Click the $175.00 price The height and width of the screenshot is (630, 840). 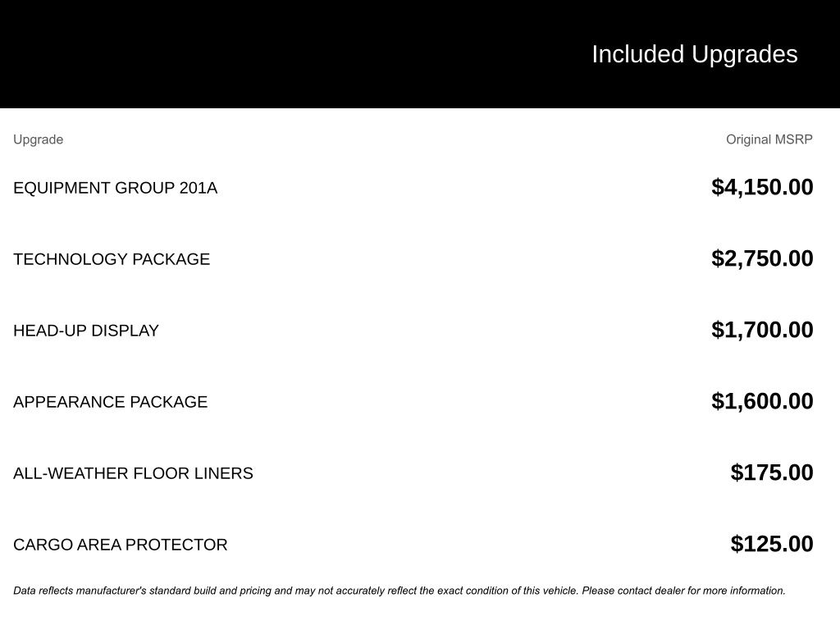(772, 472)
